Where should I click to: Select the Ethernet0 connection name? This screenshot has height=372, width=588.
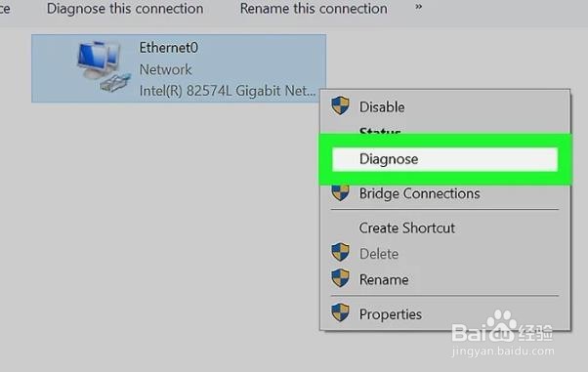pos(169,48)
